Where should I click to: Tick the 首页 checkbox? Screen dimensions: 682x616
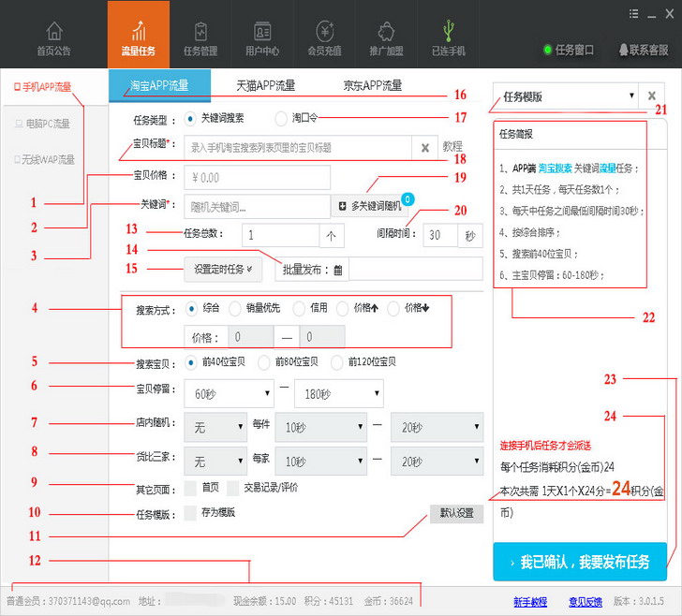(190, 488)
